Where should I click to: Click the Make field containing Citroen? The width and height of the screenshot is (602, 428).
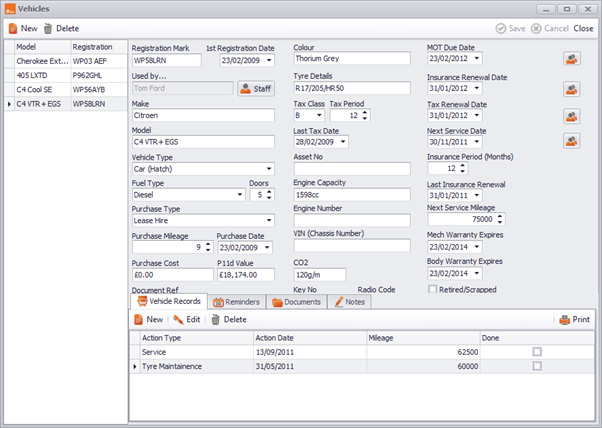[203, 115]
